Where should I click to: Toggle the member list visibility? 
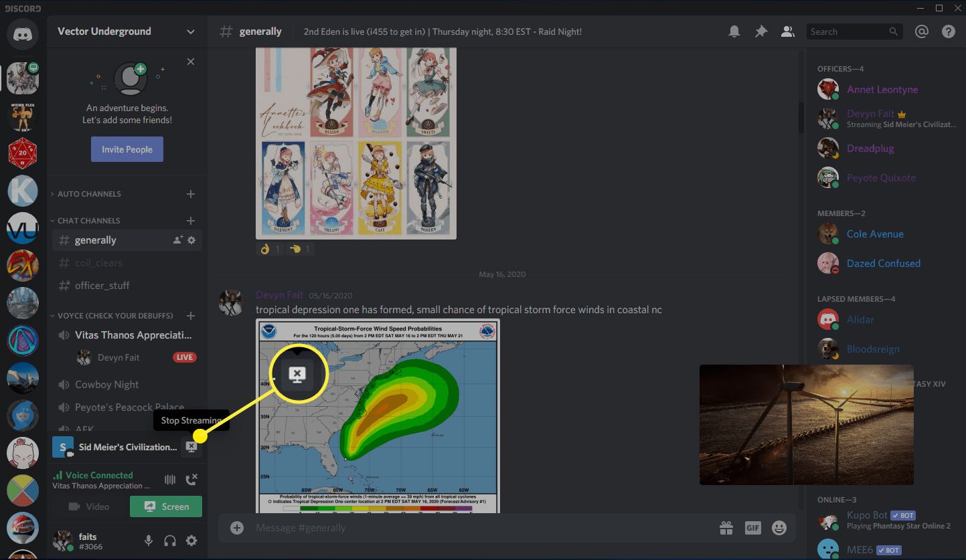[x=788, y=31]
